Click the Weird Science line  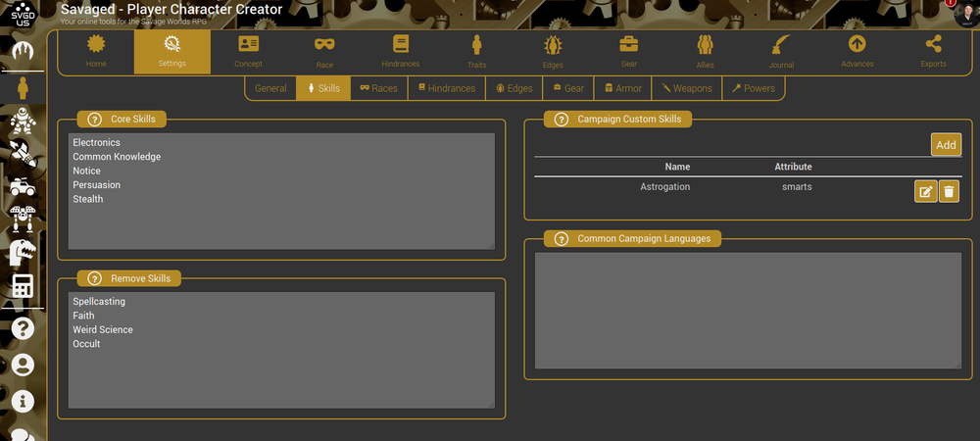[x=103, y=330]
